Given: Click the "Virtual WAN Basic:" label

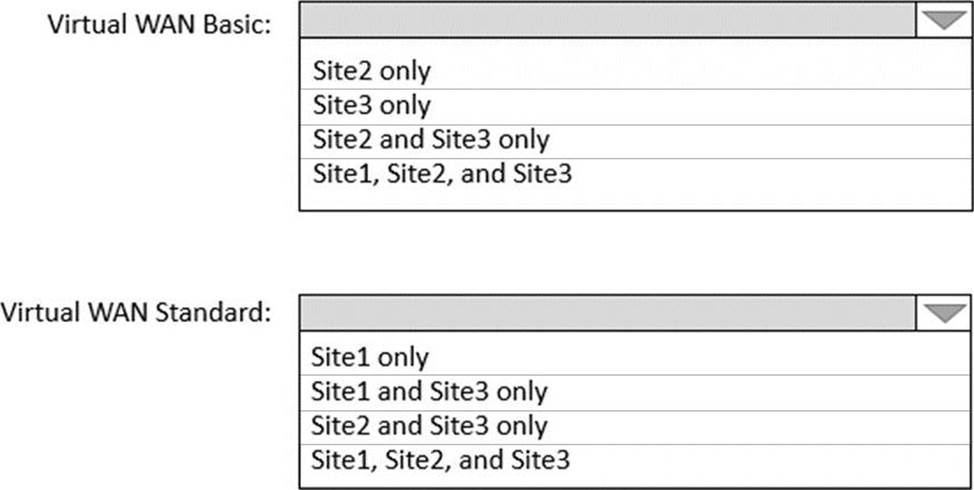Looking at the screenshot, I should click(159, 25).
